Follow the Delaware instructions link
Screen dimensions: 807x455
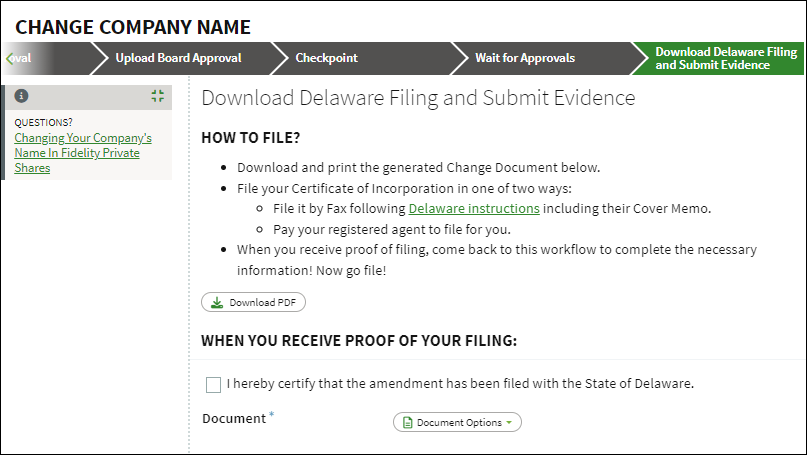(x=474, y=208)
